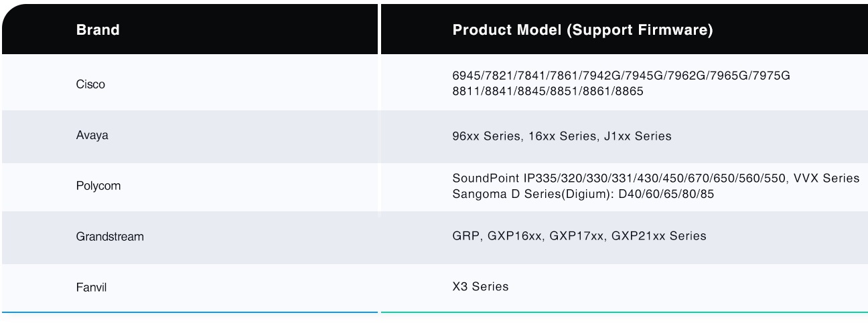Click the X3 Series cell
Screen dimensions: 868x323
pos(480,287)
